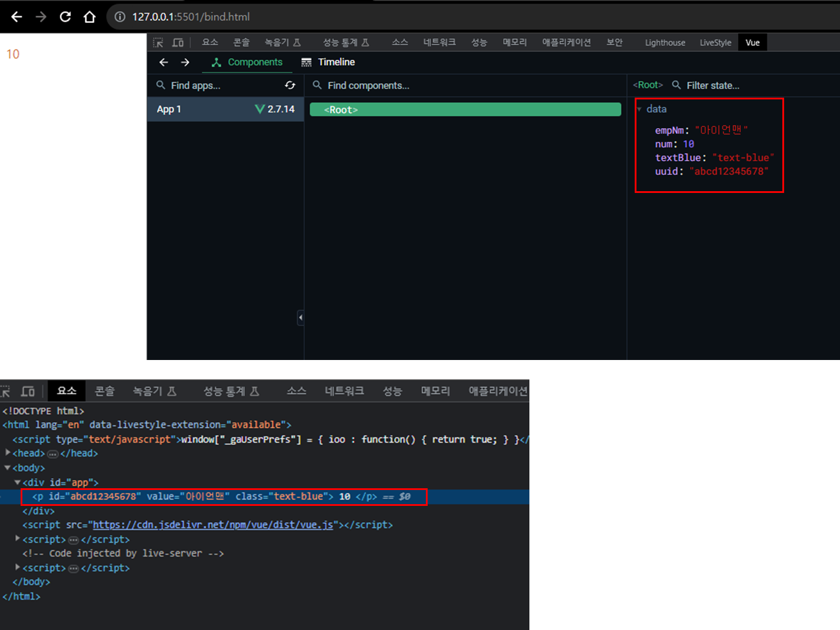Select the Root component row
The height and width of the screenshot is (630, 840).
click(465, 109)
